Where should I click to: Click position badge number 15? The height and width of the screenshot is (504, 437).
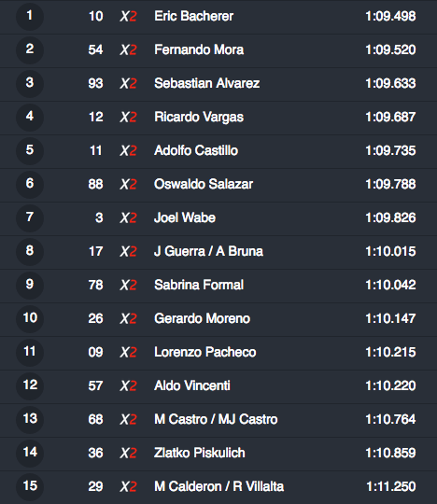point(30,486)
